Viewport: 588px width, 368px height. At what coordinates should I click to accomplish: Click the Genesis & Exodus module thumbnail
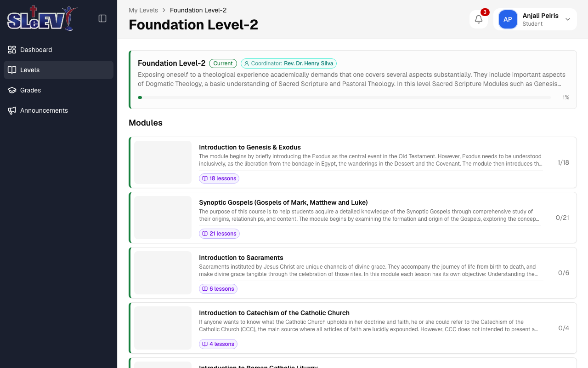coord(163,162)
